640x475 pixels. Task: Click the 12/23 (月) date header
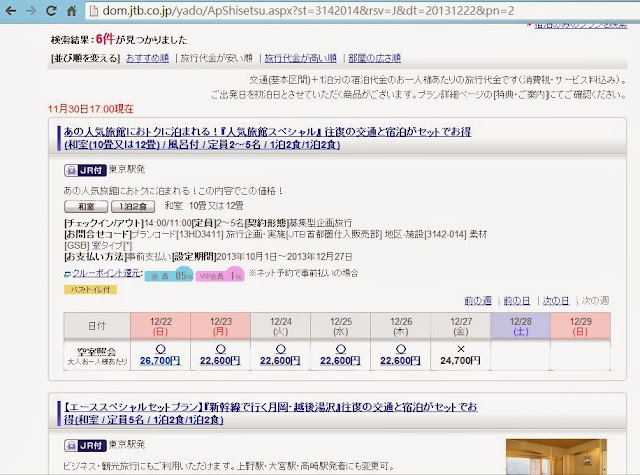[x=220, y=326]
